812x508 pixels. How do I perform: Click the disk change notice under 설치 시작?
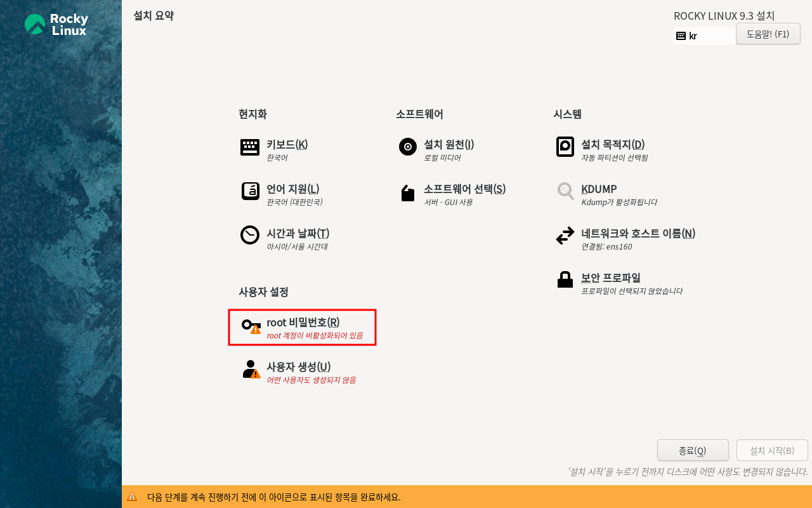click(x=688, y=472)
